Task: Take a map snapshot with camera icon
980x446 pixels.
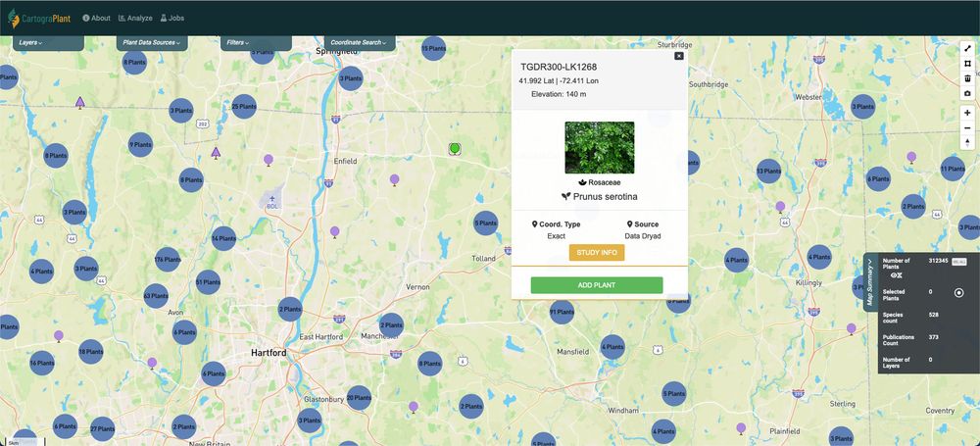Action: (967, 93)
